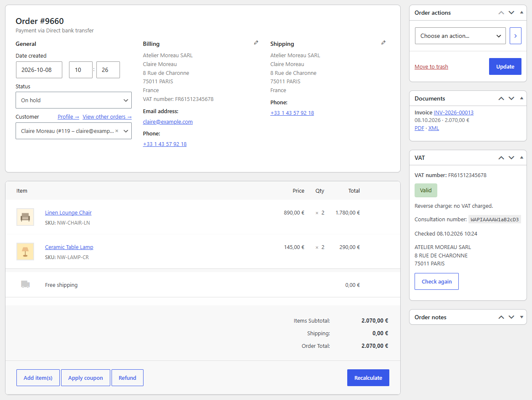Edit shipping address with pencil icon
The width and height of the screenshot is (532, 400).
(383, 42)
